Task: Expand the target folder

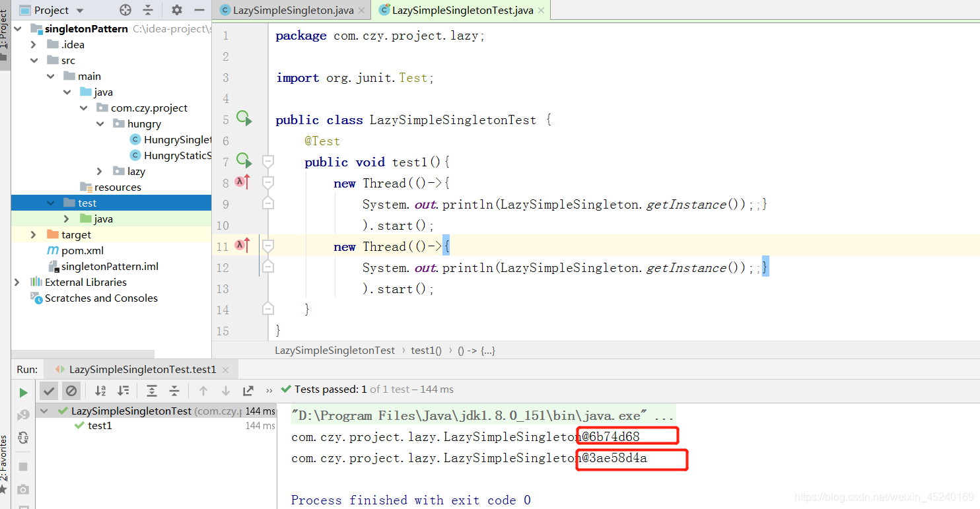Action: pos(33,234)
